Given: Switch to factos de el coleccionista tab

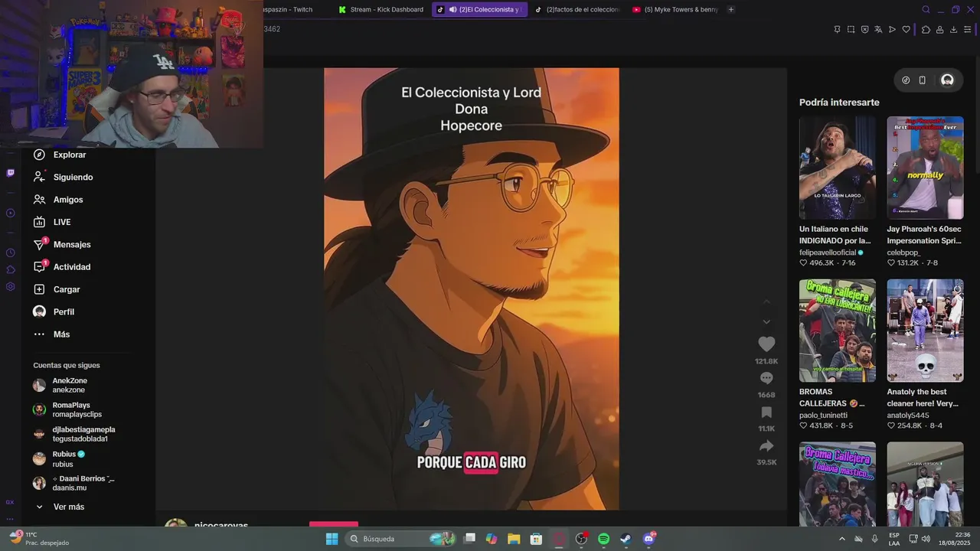Looking at the screenshot, I should tap(577, 9).
